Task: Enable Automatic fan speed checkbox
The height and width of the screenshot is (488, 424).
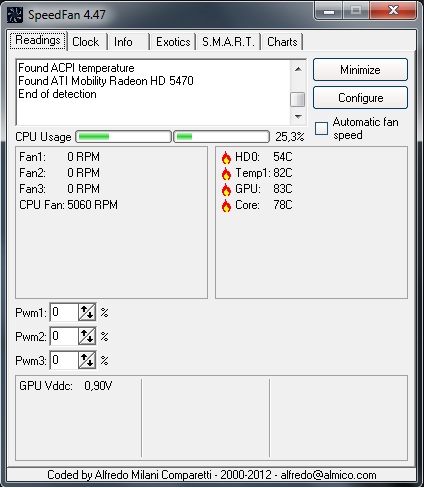Action: [321, 128]
